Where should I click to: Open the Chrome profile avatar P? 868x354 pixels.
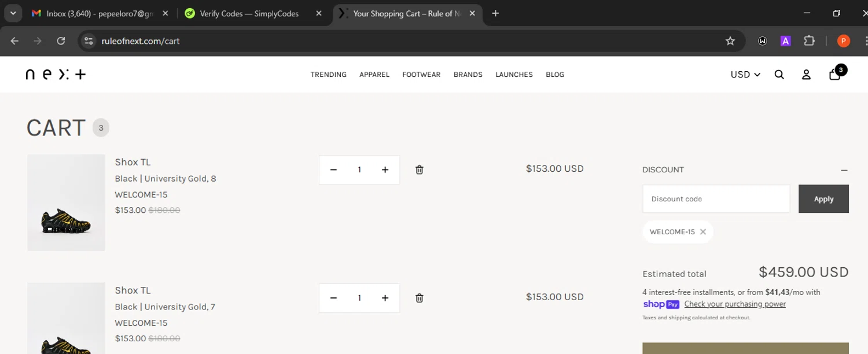[x=844, y=40]
